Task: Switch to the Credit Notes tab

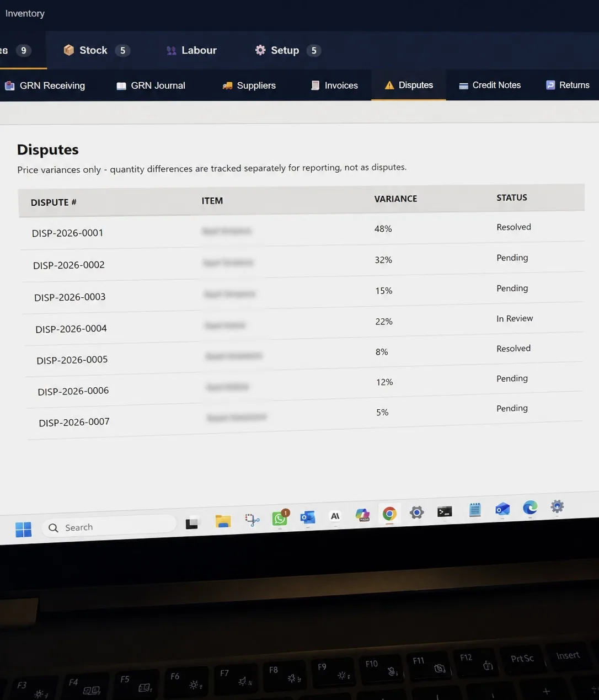Action: pos(490,85)
